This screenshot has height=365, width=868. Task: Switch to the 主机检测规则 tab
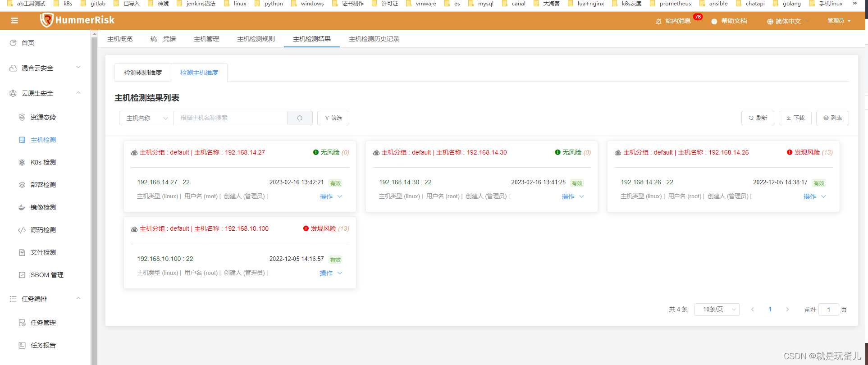[x=256, y=39]
